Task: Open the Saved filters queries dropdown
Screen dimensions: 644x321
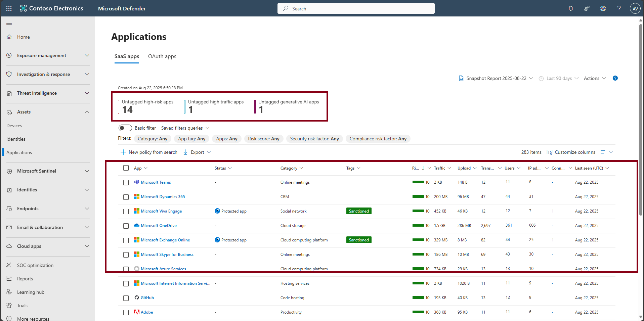Action: (185, 128)
